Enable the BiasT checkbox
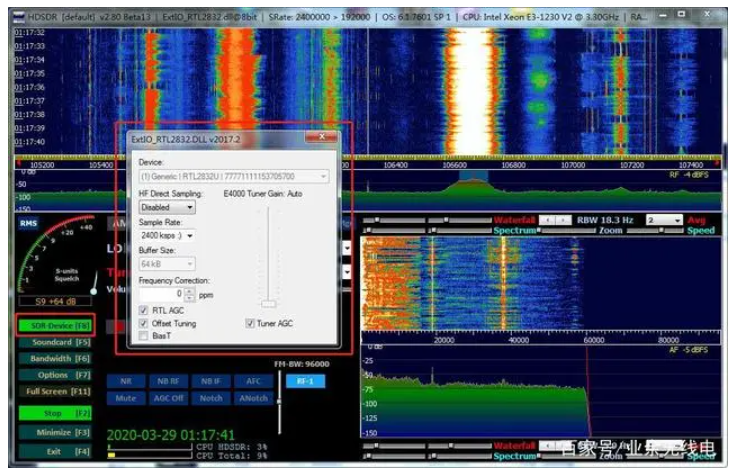 [x=144, y=337]
